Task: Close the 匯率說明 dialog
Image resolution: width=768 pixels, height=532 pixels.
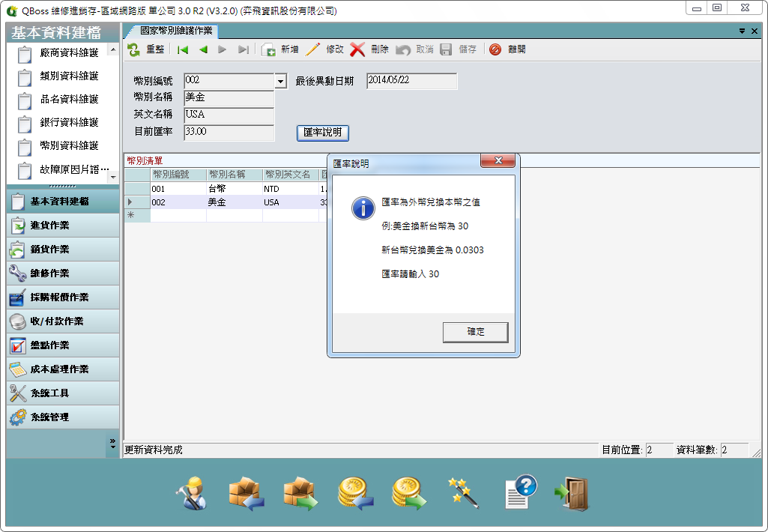Action: tap(498, 160)
